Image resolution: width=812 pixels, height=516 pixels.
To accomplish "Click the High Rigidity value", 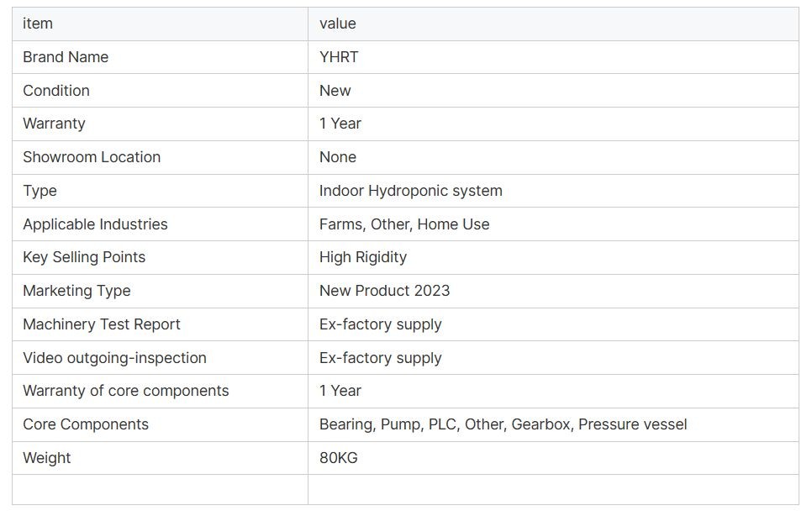I will (363, 257).
